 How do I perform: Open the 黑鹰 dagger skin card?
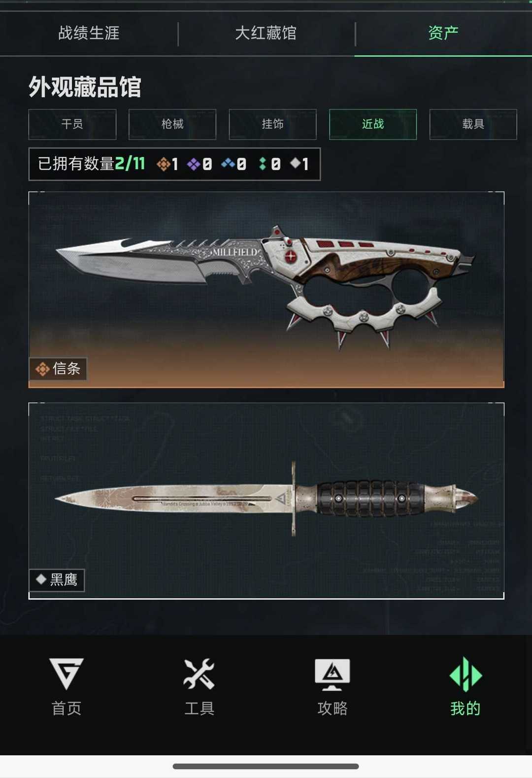[x=266, y=501]
